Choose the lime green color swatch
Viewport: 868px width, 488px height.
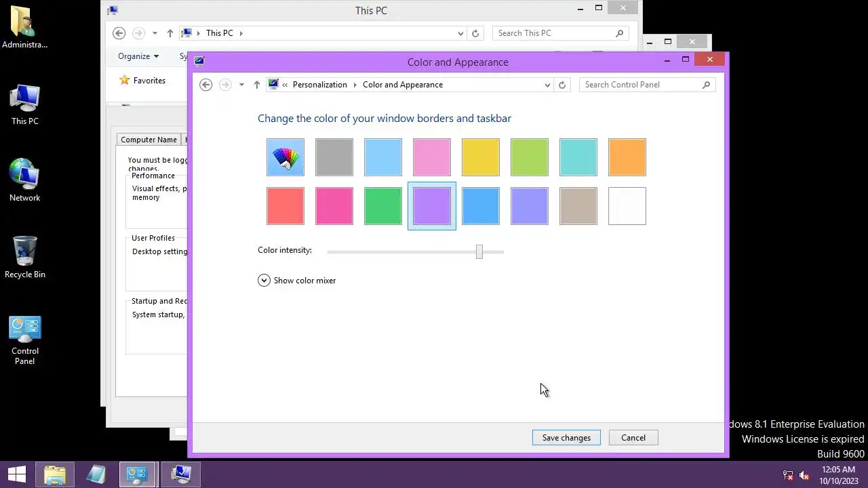point(530,157)
